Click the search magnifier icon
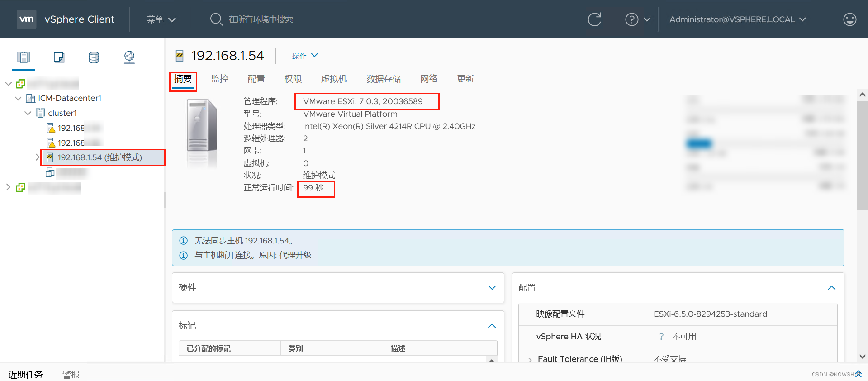868x381 pixels. 216,19
